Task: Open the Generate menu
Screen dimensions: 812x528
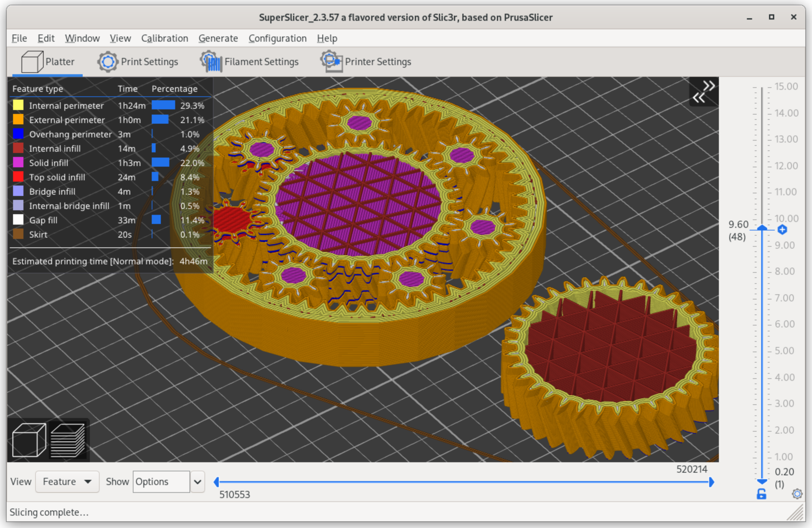Action: pyautogui.click(x=218, y=38)
